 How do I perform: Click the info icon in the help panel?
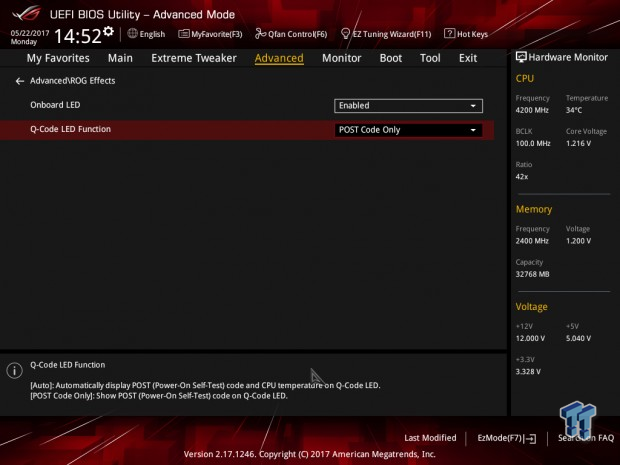15,370
